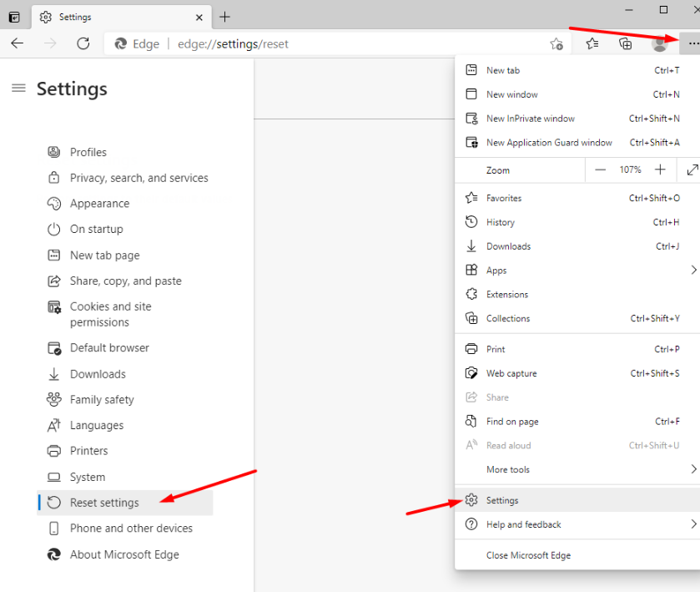The image size is (700, 592).
Task: Add this page to favorites star
Action: click(x=556, y=43)
